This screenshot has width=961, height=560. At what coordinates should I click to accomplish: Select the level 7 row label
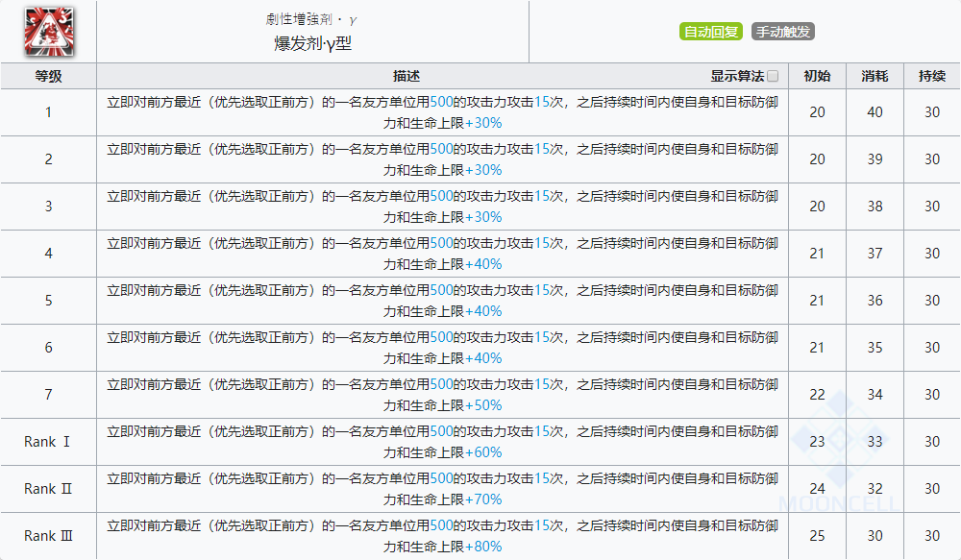48,395
